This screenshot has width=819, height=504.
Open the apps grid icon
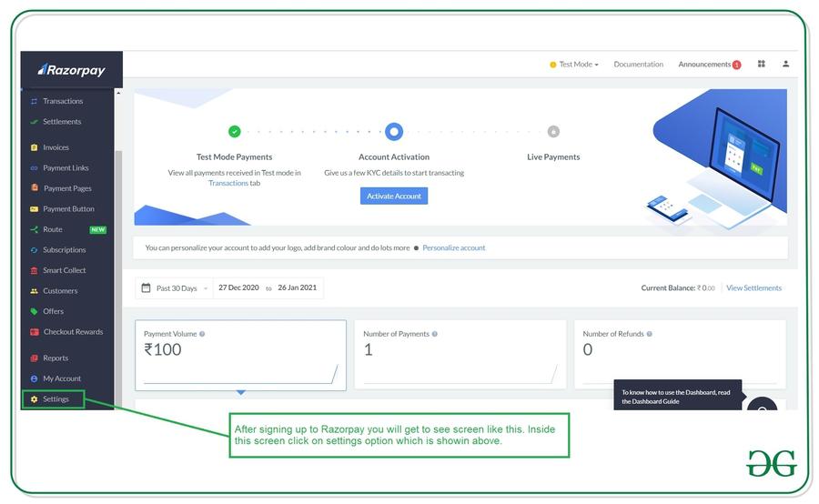(x=762, y=64)
